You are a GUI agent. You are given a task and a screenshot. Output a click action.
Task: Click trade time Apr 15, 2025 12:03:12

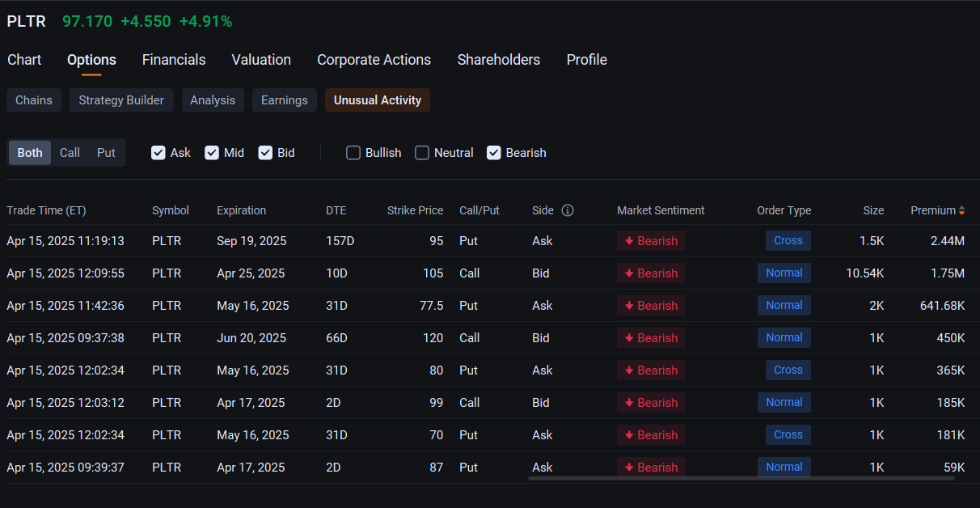click(65, 403)
